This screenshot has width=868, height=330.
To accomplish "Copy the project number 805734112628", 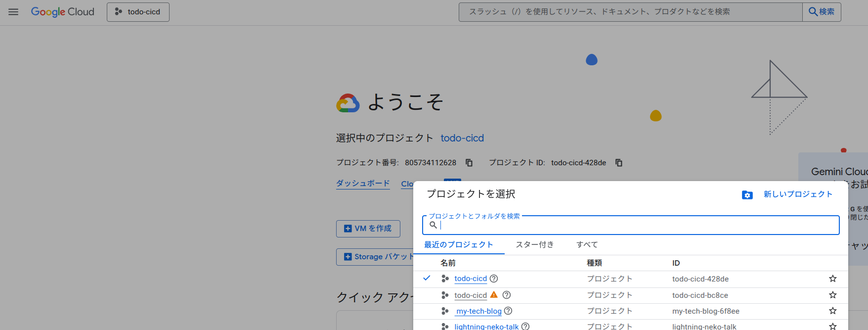I will [x=469, y=163].
